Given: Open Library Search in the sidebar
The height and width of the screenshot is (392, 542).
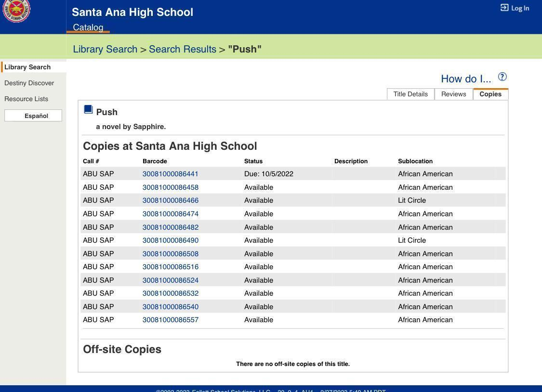Looking at the screenshot, I should pyautogui.click(x=27, y=67).
